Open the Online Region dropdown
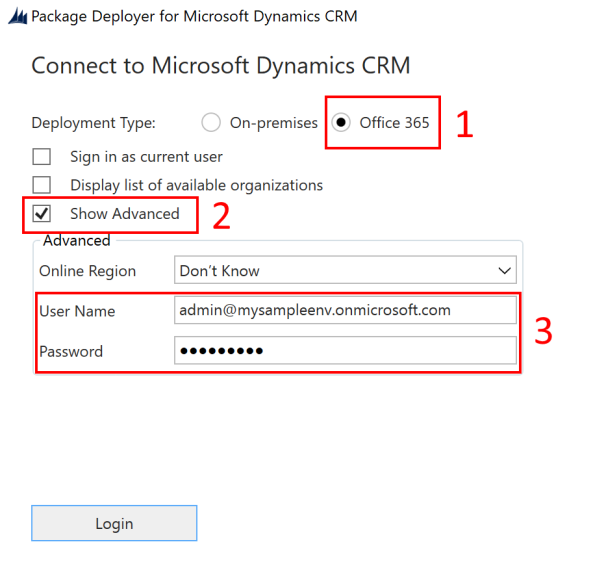This screenshot has width=593, height=566. tap(345, 270)
